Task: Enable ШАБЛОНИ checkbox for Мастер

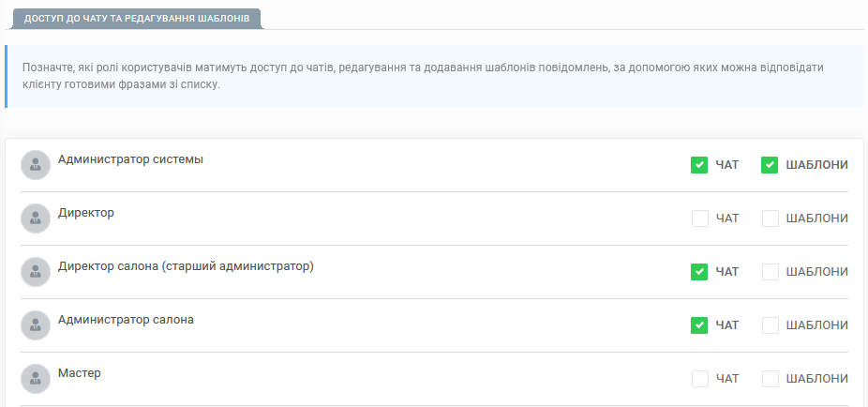Action: pyautogui.click(x=770, y=379)
